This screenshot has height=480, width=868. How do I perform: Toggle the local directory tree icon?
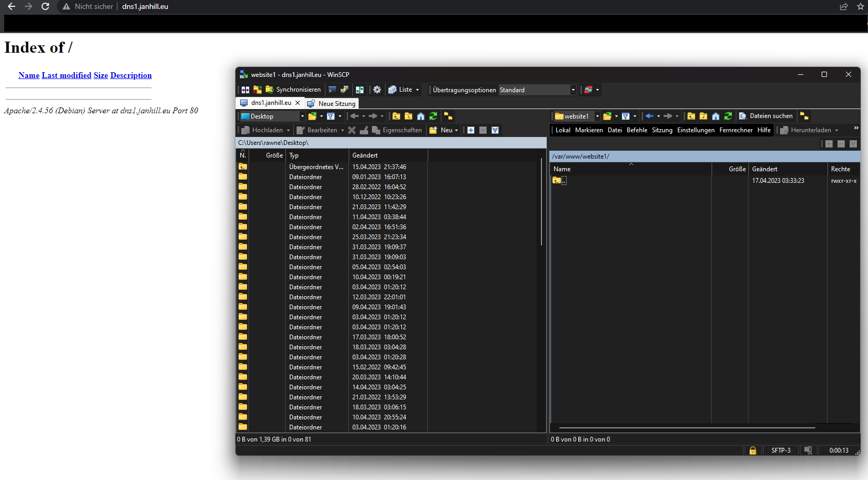click(x=448, y=116)
